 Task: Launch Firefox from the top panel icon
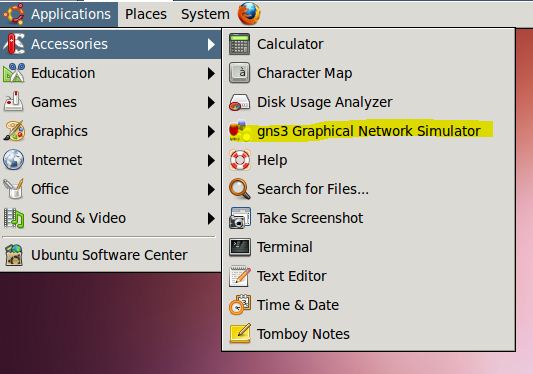249,14
